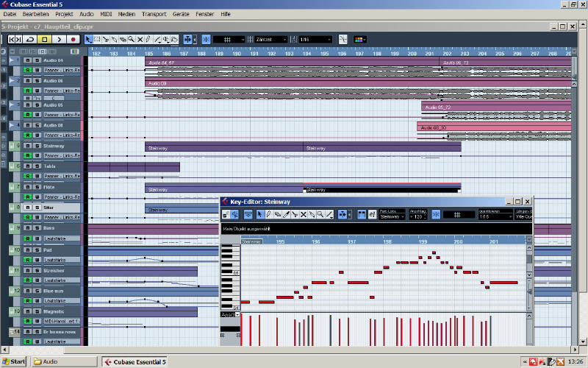
Task: Click the Stop button in main toolbar
Action: [44, 39]
